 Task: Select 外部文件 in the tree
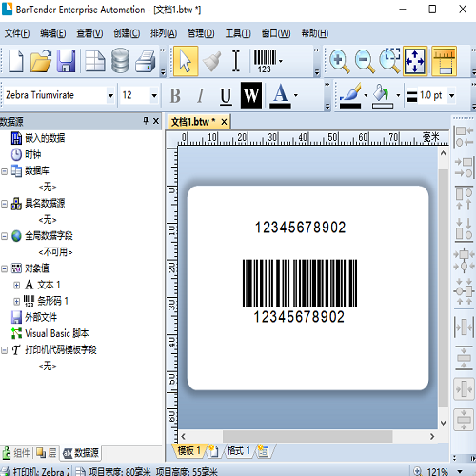click(x=41, y=317)
